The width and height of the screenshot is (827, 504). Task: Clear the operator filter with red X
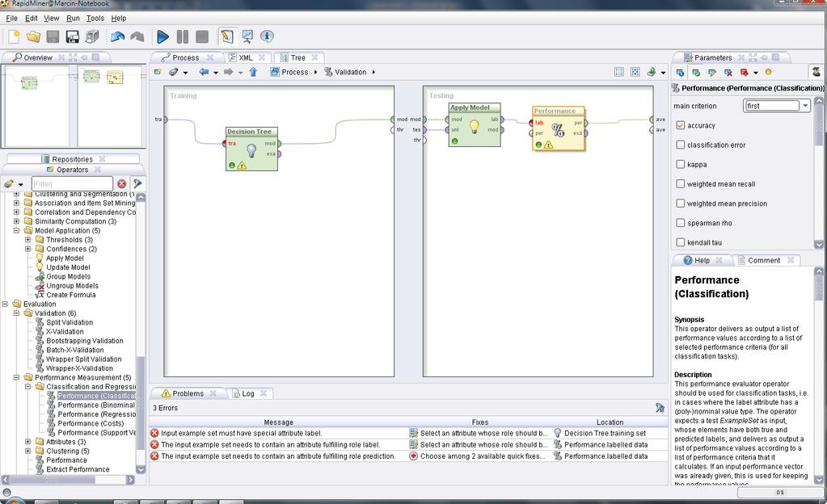click(x=122, y=183)
